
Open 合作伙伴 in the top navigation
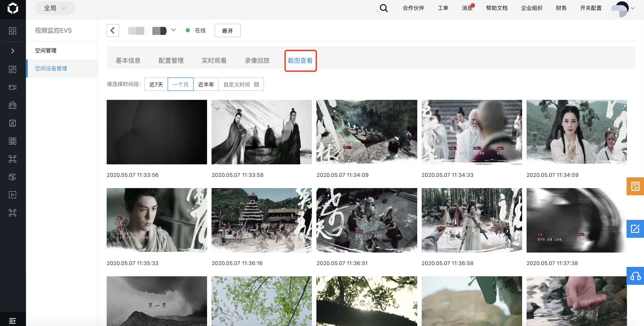click(413, 8)
